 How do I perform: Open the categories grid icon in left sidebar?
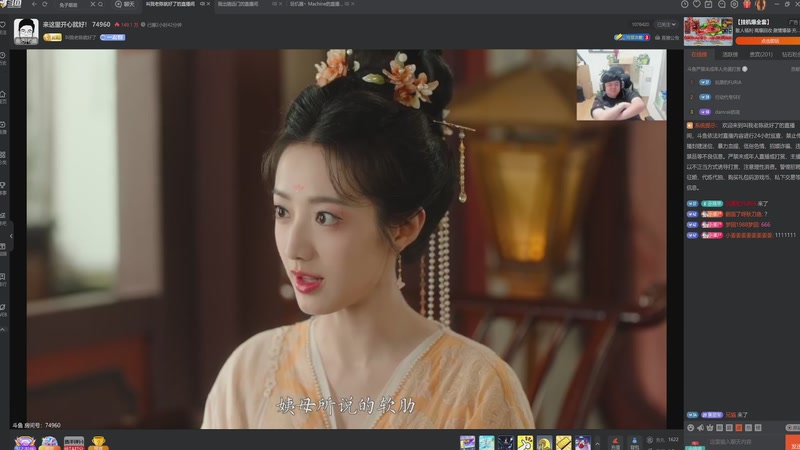(x=3, y=155)
